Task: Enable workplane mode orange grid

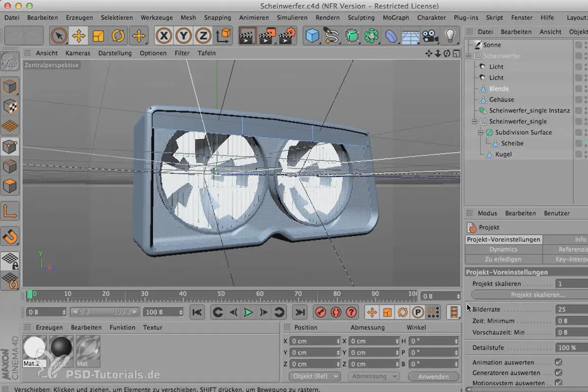Action: 10,126
